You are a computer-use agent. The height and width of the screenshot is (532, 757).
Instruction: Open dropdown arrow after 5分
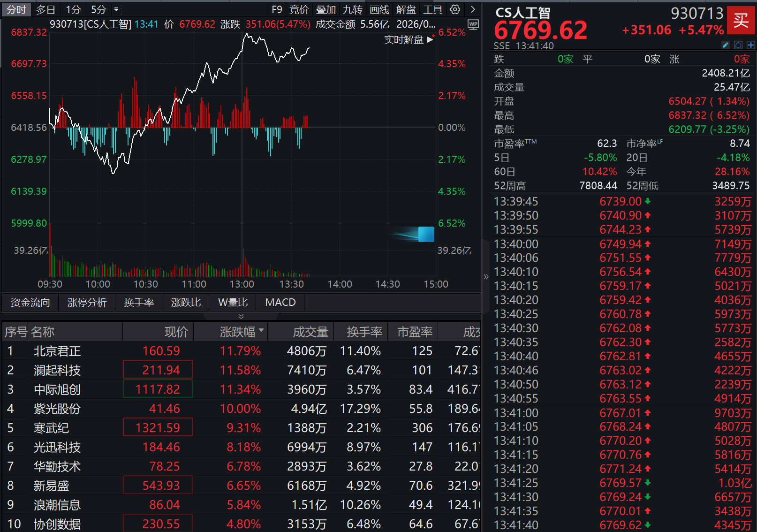pos(116,9)
